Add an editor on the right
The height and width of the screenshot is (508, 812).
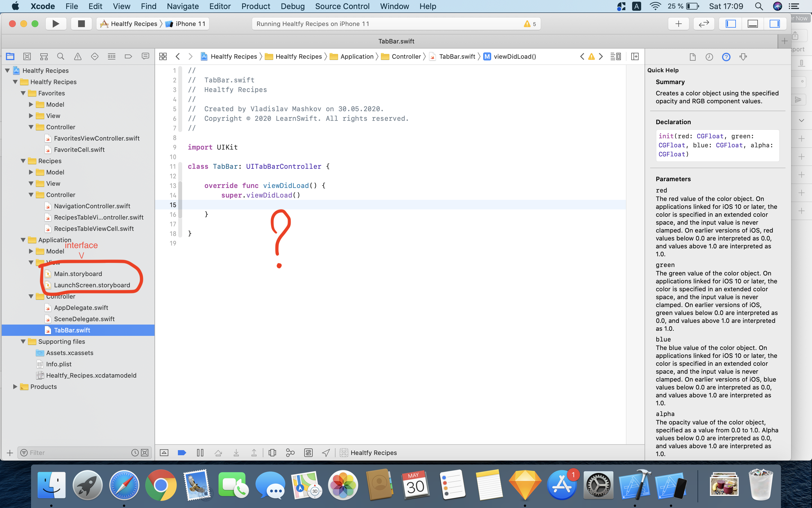click(635, 56)
